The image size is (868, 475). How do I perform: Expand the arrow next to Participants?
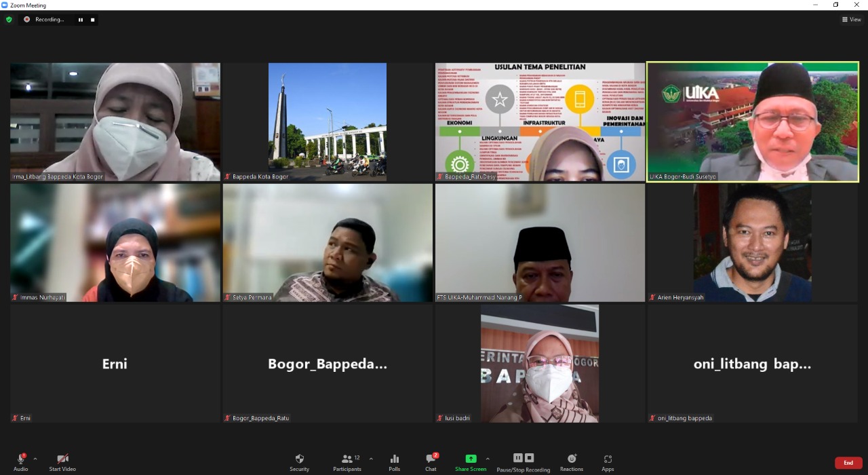click(371, 459)
